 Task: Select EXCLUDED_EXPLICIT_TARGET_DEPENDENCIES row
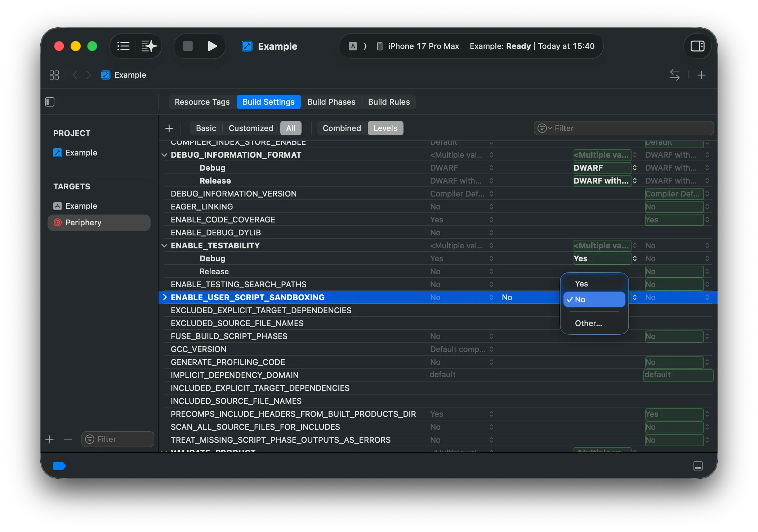(x=438, y=310)
